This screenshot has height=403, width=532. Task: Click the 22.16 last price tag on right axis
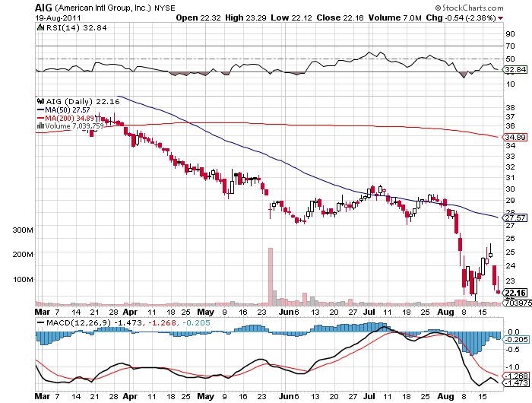515,293
